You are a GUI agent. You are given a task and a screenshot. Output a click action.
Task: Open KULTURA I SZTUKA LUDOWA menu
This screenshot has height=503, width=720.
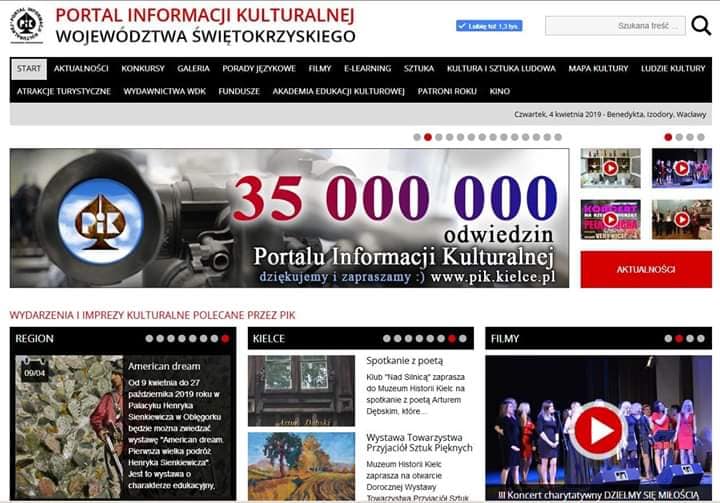click(501, 69)
